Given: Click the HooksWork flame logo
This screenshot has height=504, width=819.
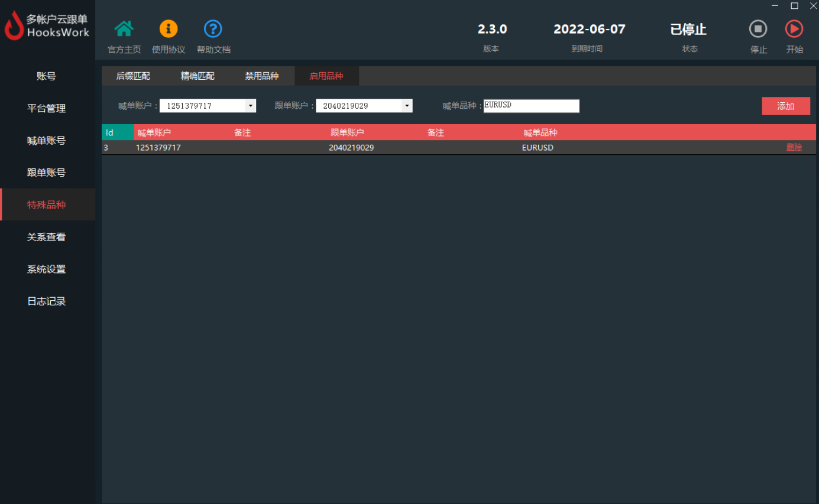Looking at the screenshot, I should point(14,27).
